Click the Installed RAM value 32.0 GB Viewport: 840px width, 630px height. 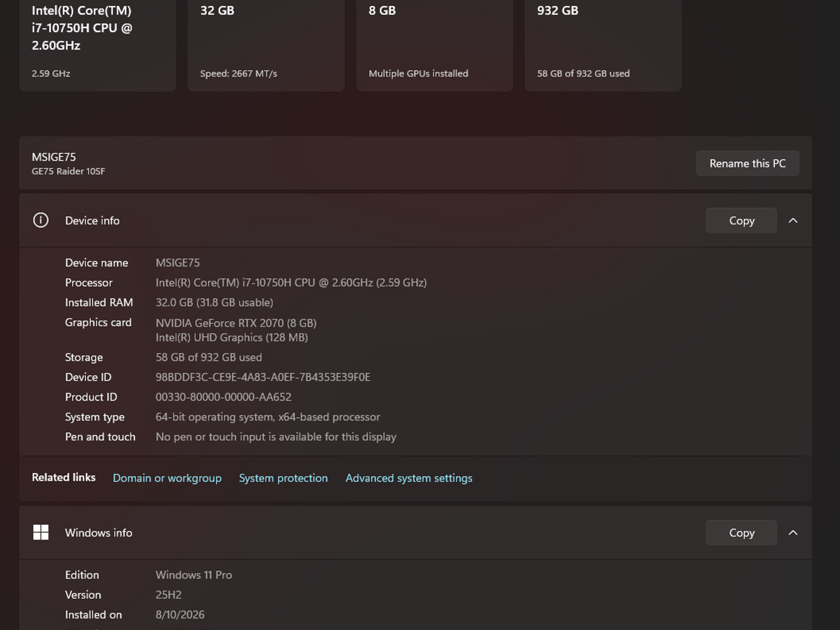[x=215, y=303]
